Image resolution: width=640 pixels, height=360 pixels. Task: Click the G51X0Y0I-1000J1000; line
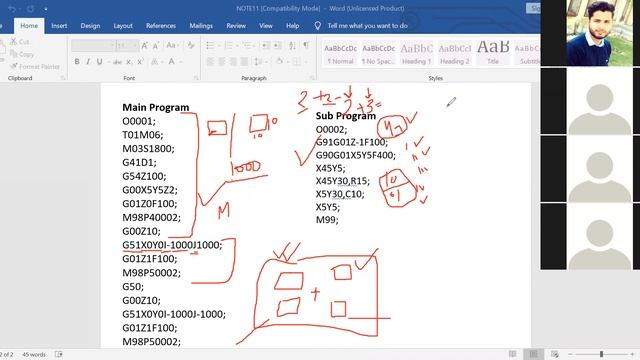pos(172,245)
